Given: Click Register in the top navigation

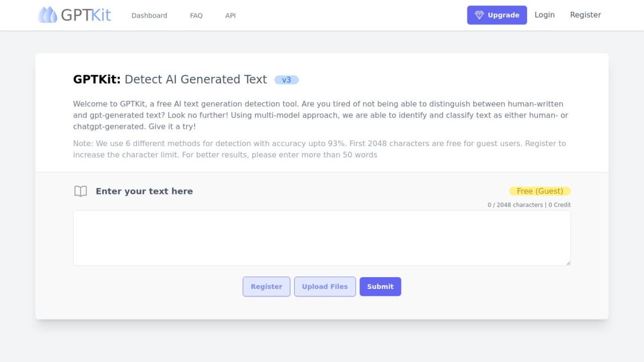Looking at the screenshot, I should coord(585,15).
